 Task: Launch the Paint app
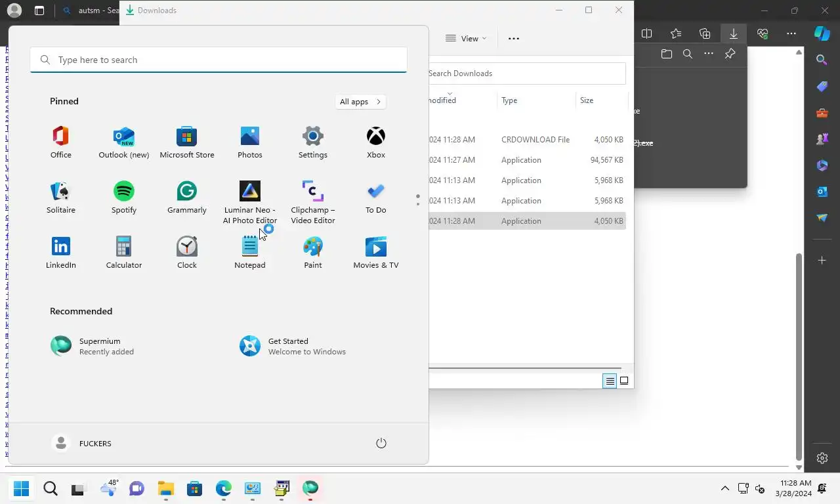(313, 253)
